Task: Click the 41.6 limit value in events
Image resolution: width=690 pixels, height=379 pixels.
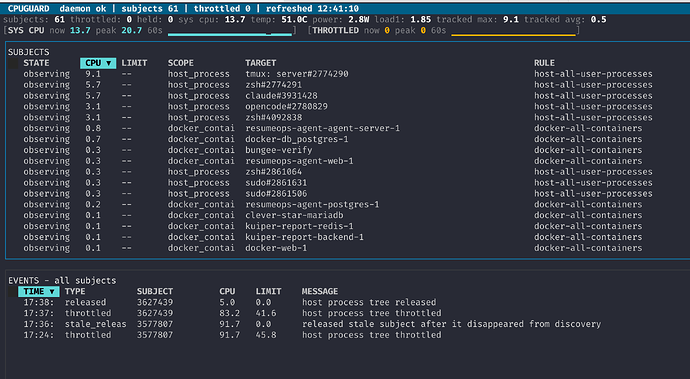Action: pyautogui.click(x=266, y=313)
